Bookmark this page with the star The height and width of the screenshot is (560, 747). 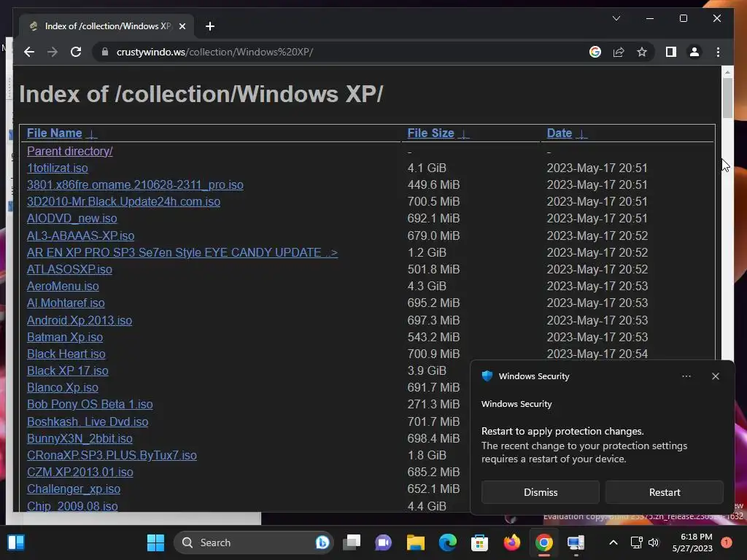tap(642, 52)
